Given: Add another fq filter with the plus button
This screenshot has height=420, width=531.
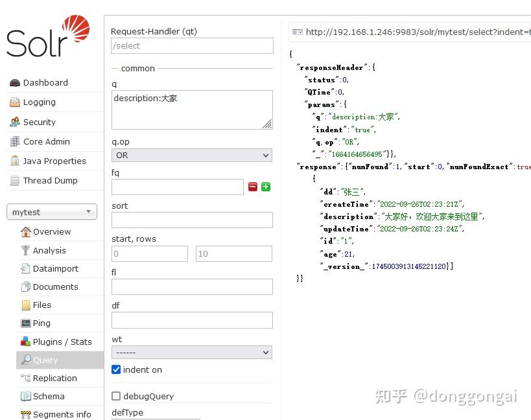Looking at the screenshot, I should [x=265, y=187].
